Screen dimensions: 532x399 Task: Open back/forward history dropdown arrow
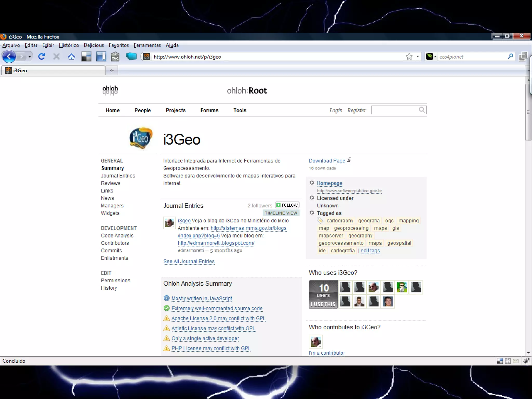[30, 56]
